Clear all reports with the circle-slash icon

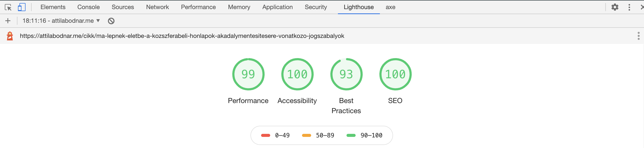[x=111, y=21]
